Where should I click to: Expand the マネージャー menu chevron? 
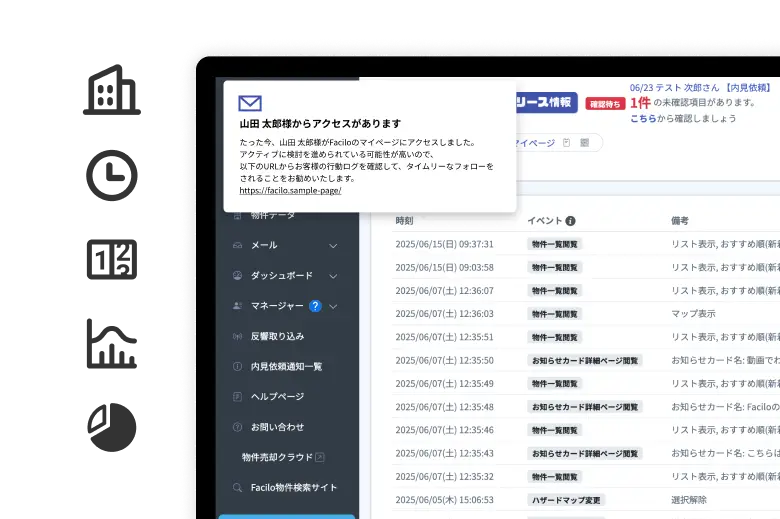pos(333,306)
